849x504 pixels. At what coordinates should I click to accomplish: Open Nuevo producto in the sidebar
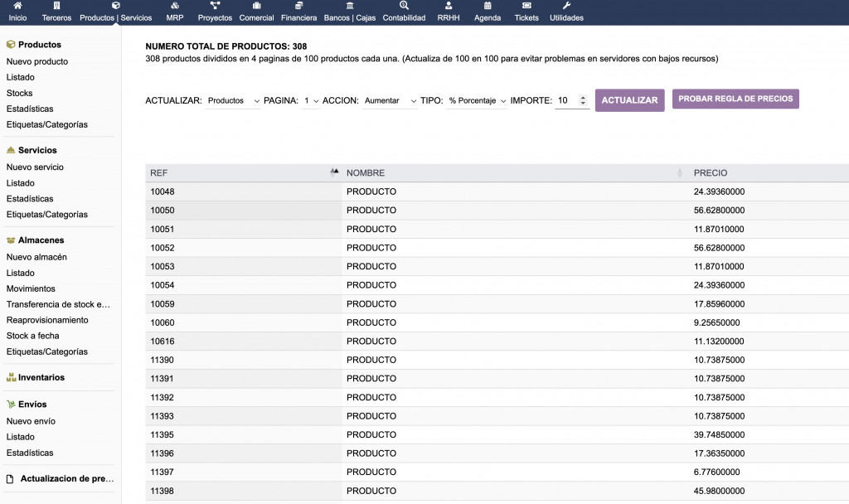coord(37,61)
